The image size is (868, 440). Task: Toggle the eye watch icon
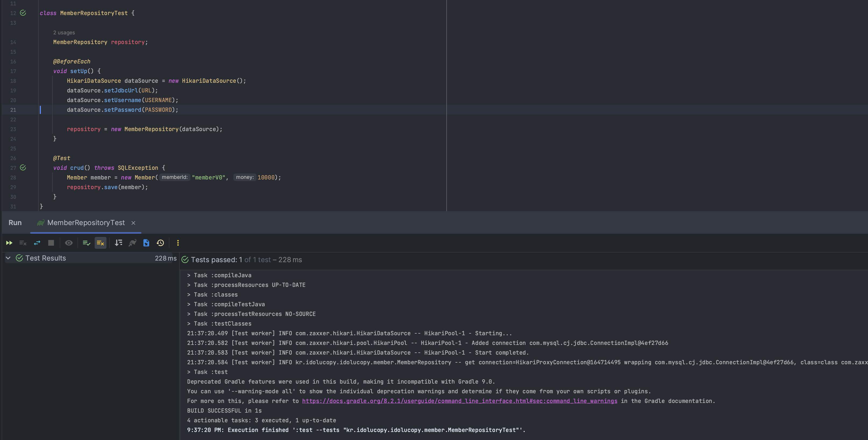point(69,243)
